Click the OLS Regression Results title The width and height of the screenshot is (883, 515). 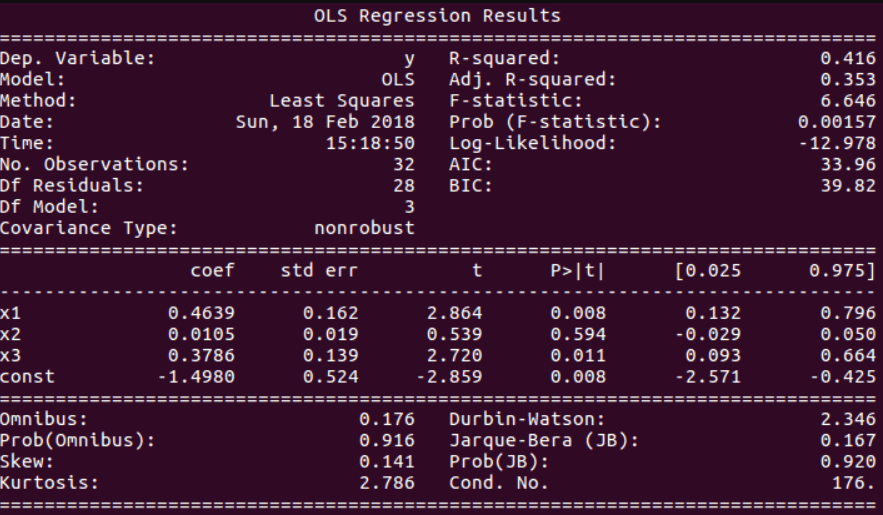(437, 16)
